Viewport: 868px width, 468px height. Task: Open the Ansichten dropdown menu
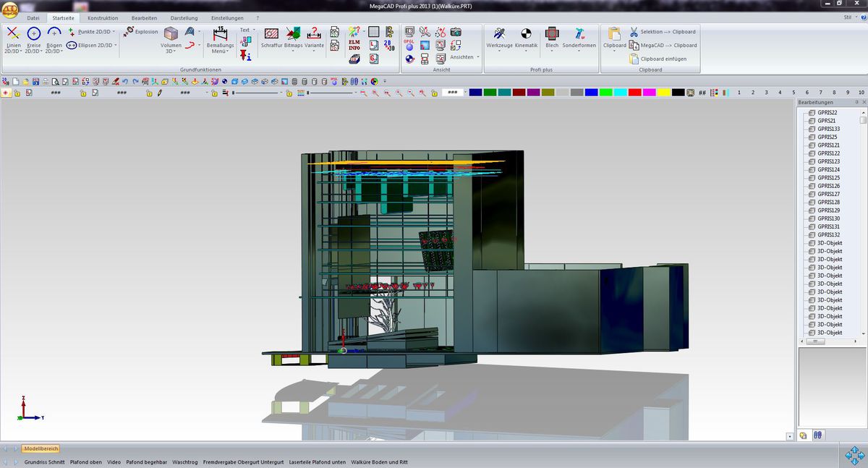tap(464, 57)
